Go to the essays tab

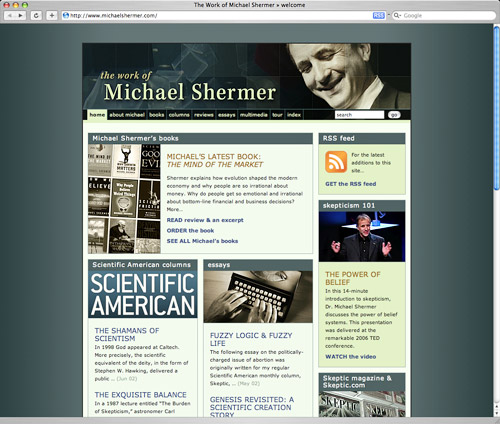(227, 115)
